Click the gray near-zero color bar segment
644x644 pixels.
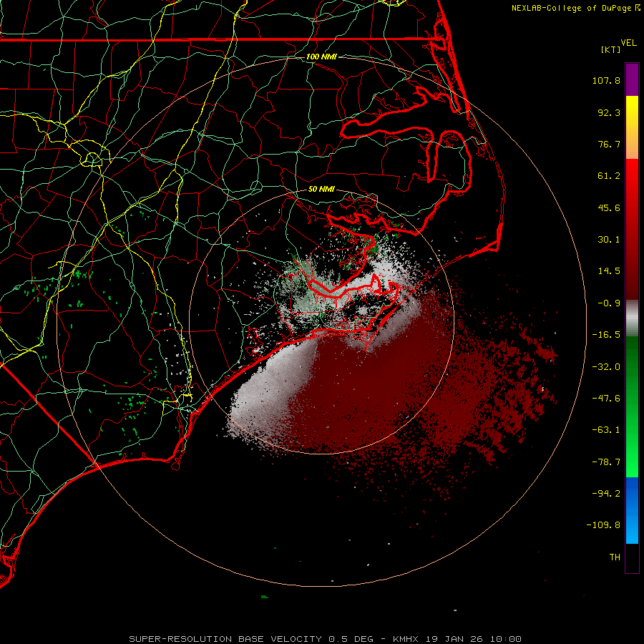(x=632, y=318)
